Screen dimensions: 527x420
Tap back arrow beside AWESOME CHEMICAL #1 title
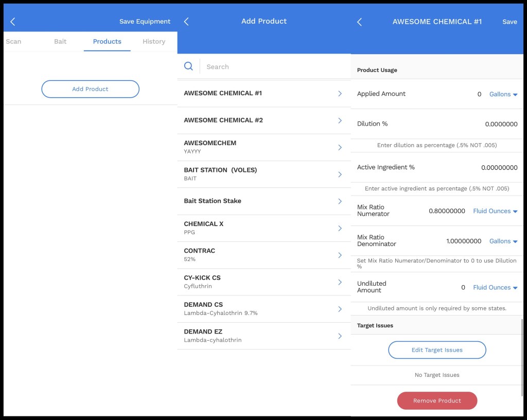[x=359, y=22]
